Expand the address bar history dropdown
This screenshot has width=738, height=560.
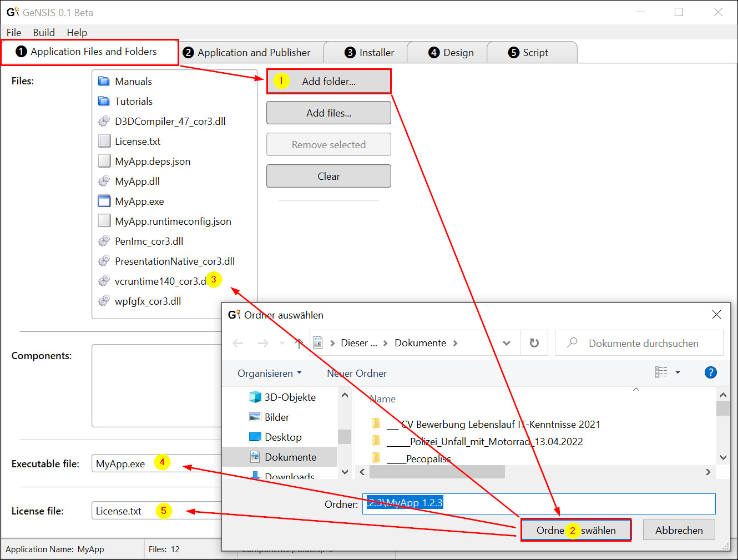point(507,343)
